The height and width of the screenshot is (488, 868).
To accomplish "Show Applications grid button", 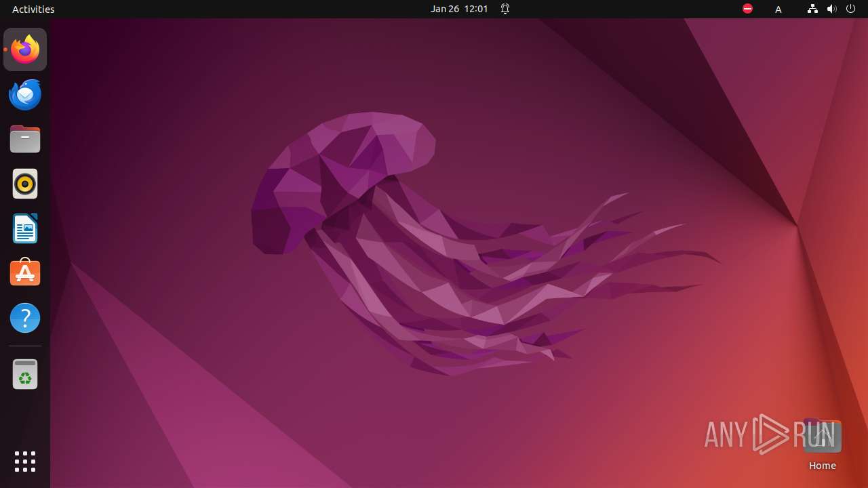I will [x=25, y=462].
